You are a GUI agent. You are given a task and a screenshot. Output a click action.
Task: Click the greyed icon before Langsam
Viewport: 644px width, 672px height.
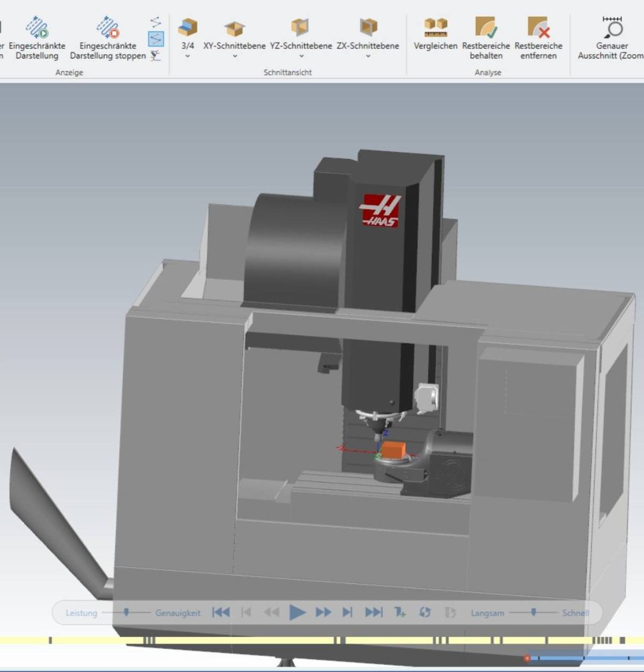pyautogui.click(x=450, y=612)
